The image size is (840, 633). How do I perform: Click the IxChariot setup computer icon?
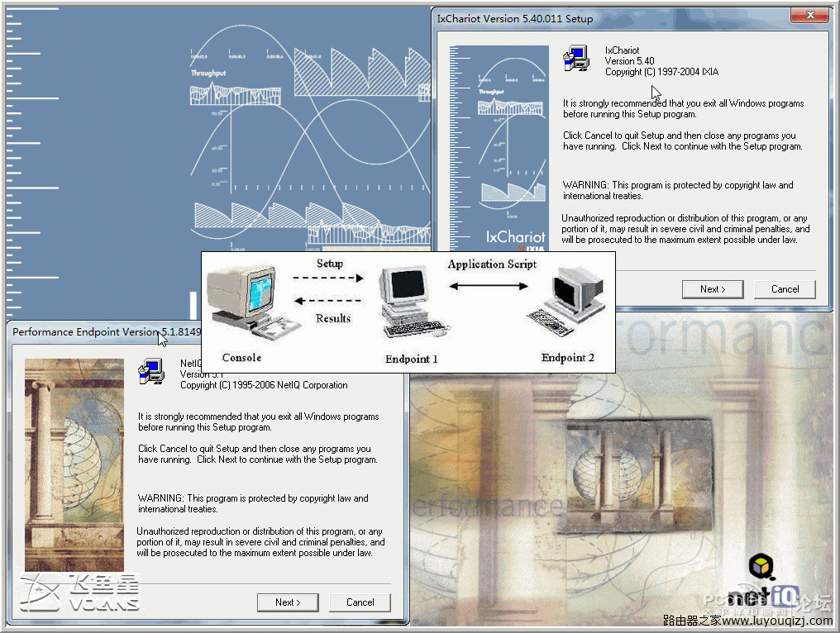point(576,59)
